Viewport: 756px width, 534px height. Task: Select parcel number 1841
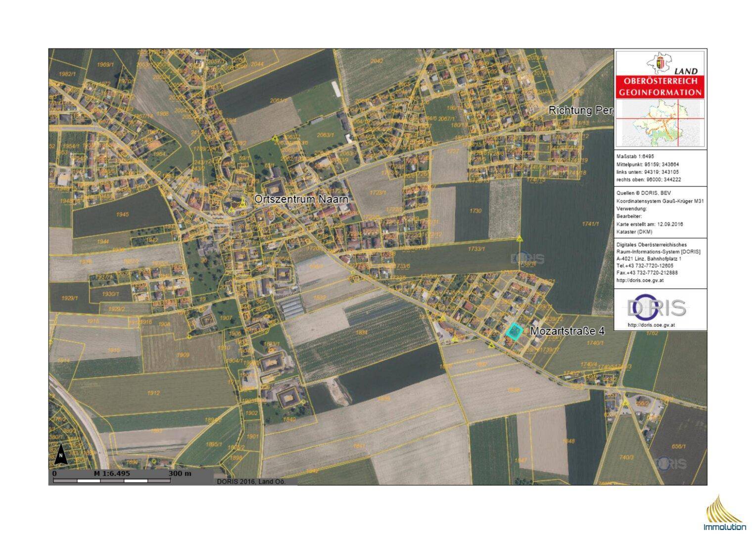(359, 445)
